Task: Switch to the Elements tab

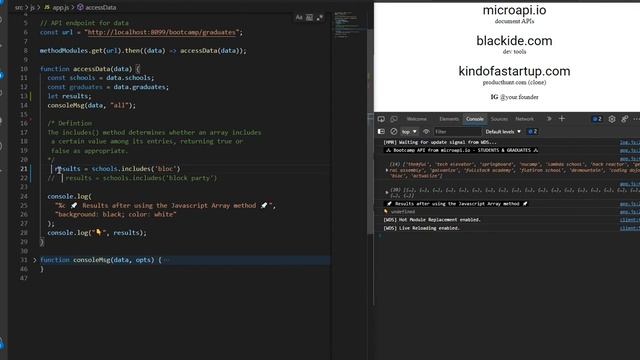Action: (449, 119)
